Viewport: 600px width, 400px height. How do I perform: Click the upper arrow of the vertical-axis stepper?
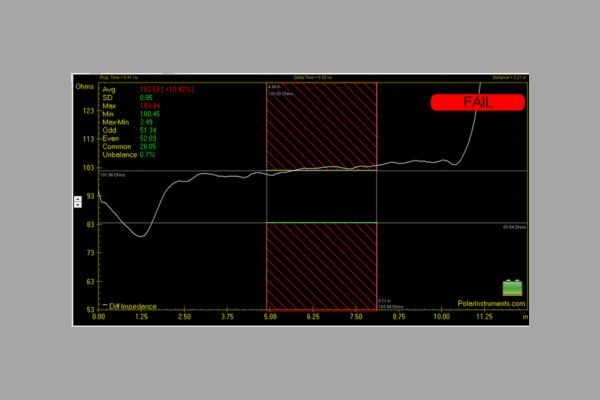[x=78, y=199]
